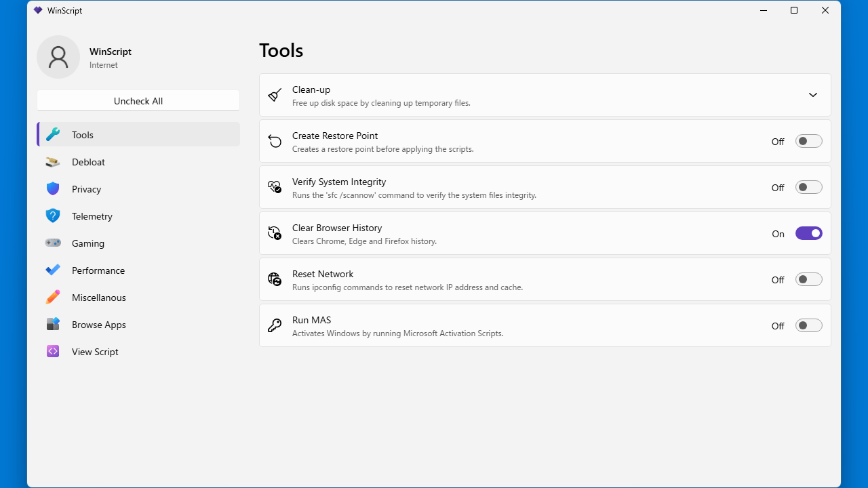Click the WinScript title bar heart icon
The width and height of the screenshot is (868, 488).
tap(38, 10)
